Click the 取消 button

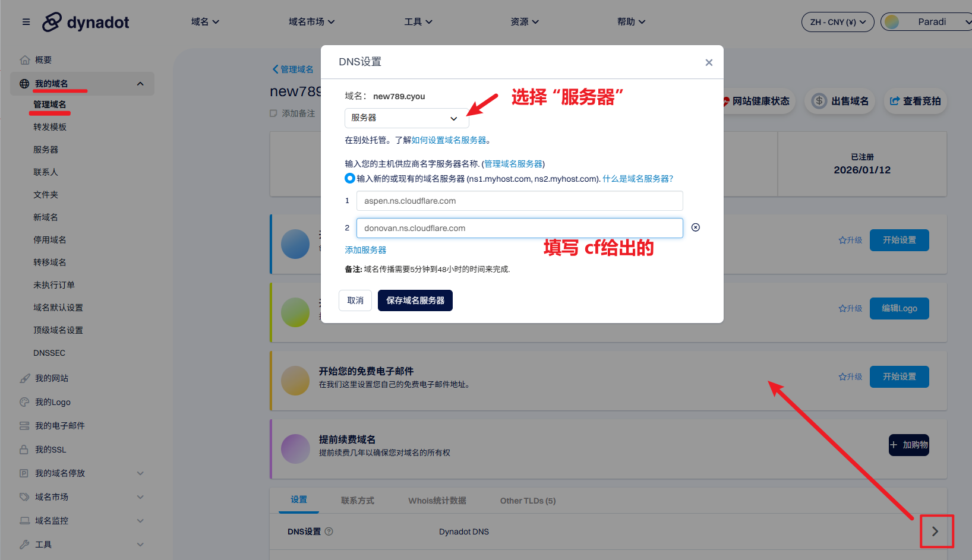point(355,300)
